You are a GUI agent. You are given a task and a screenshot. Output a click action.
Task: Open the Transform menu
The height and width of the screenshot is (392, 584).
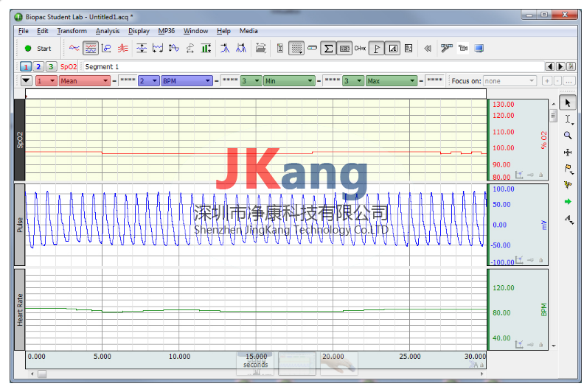72,31
